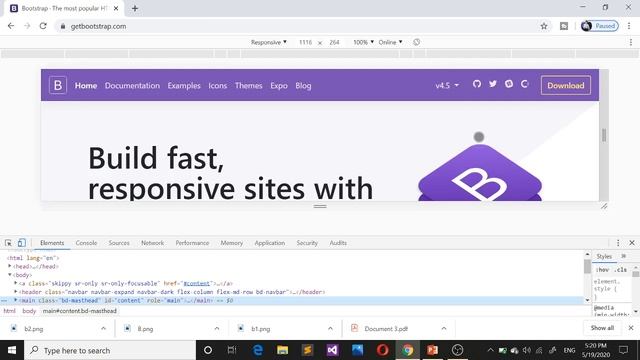
Task: Open the Twitter icon link in navbar
Action: (x=493, y=84)
